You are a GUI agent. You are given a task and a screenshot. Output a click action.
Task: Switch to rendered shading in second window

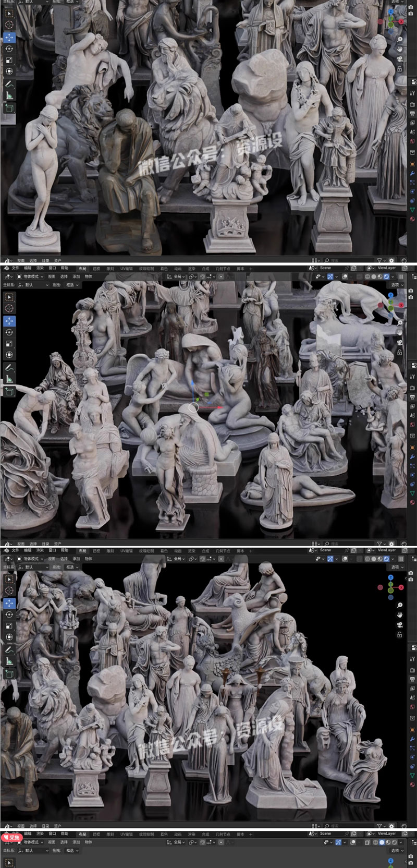(386, 277)
